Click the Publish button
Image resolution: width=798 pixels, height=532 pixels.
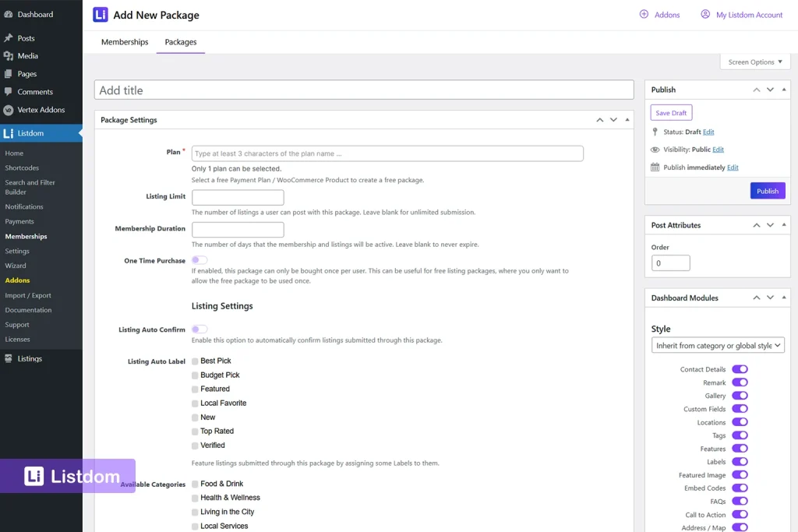768,190
